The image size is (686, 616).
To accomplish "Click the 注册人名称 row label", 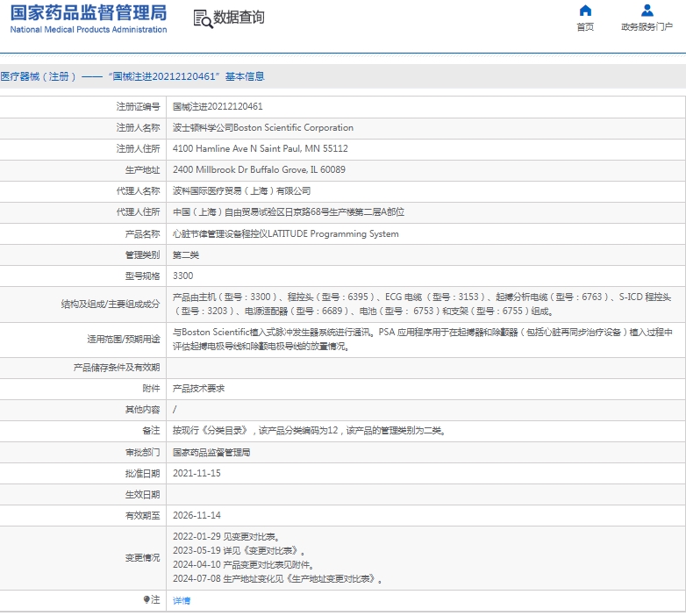I will [x=139, y=128].
